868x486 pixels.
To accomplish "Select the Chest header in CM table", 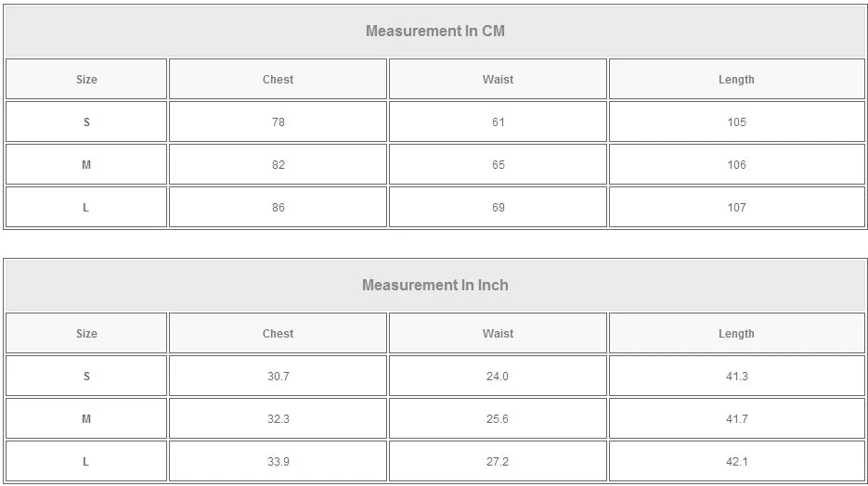I will pos(278,80).
